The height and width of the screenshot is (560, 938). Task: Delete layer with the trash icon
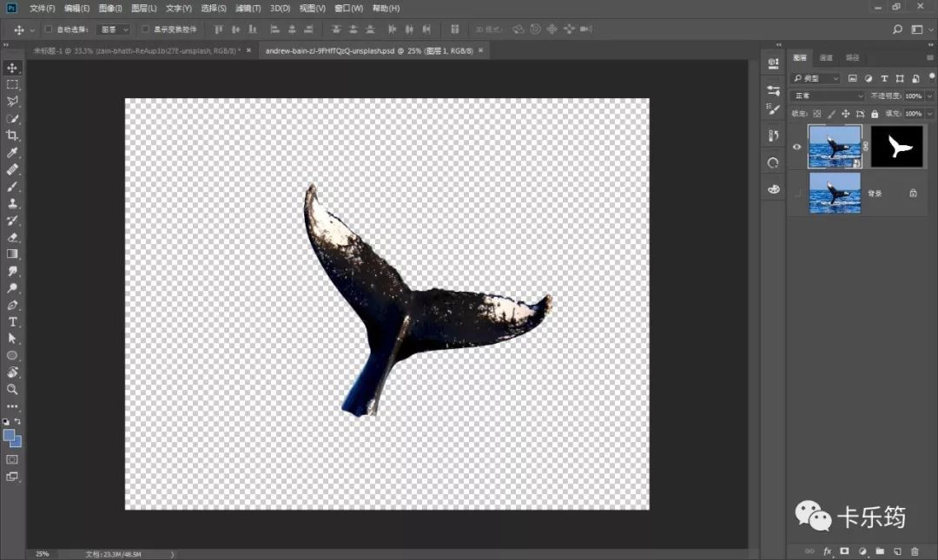click(914, 551)
